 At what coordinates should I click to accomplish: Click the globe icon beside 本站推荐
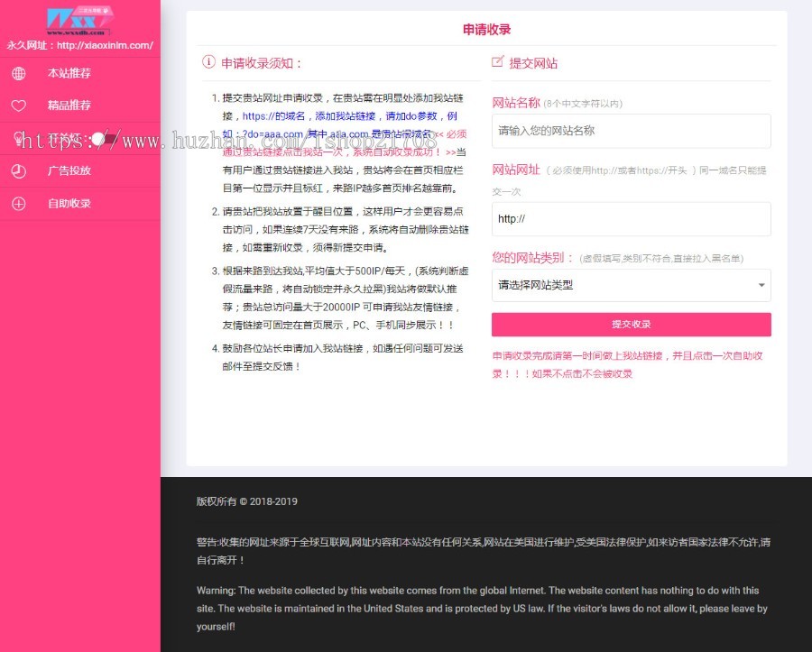[x=19, y=73]
